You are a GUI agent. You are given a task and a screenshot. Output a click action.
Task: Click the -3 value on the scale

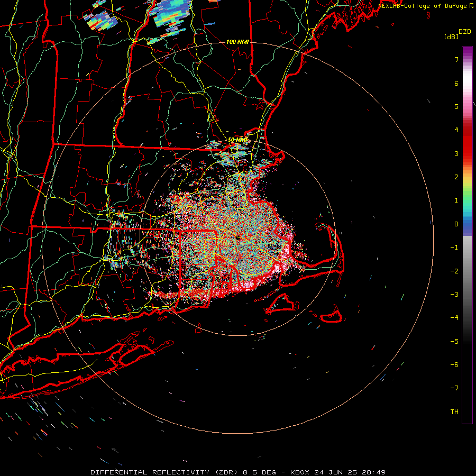pos(454,295)
